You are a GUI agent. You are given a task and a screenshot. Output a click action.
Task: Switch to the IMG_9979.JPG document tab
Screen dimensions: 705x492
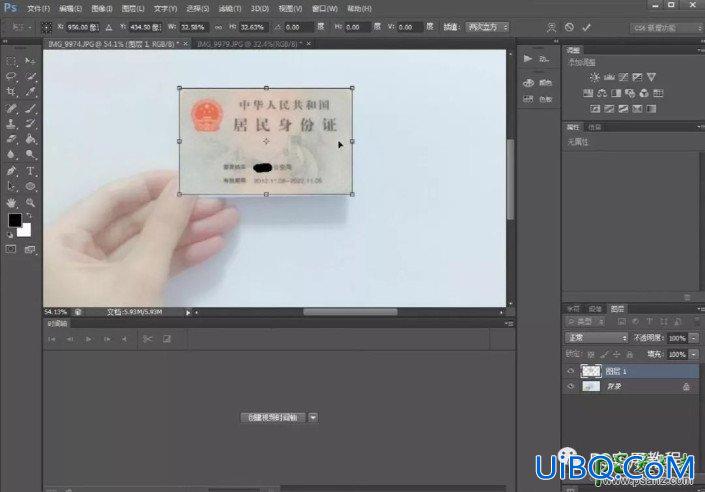tap(250, 44)
